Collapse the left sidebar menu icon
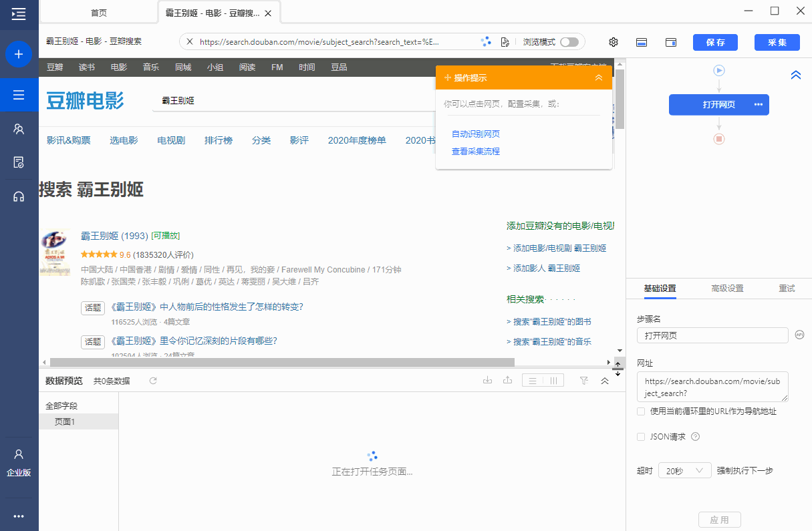812x531 pixels. pos(19,13)
